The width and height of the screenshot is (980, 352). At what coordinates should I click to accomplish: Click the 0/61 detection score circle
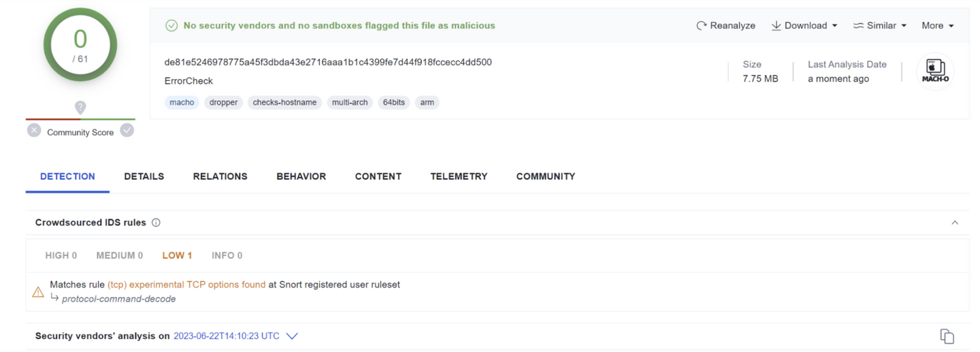[x=80, y=45]
